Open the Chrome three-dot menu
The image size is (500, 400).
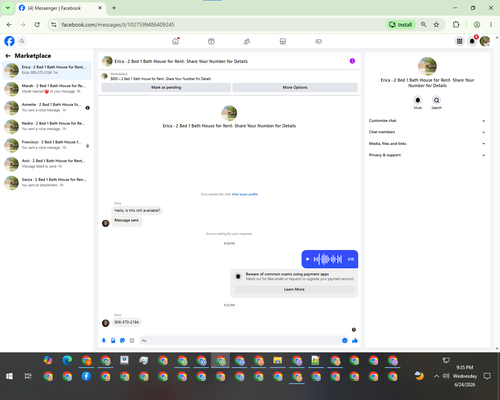[x=491, y=25]
